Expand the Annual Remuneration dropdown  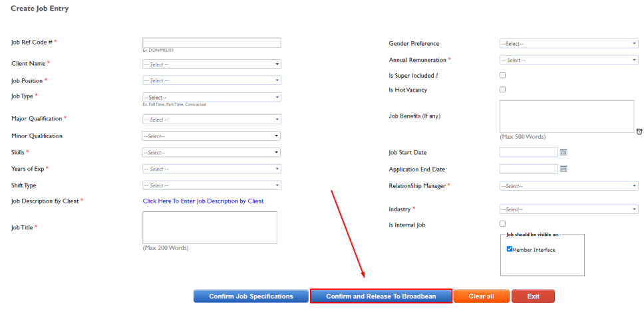pos(569,60)
